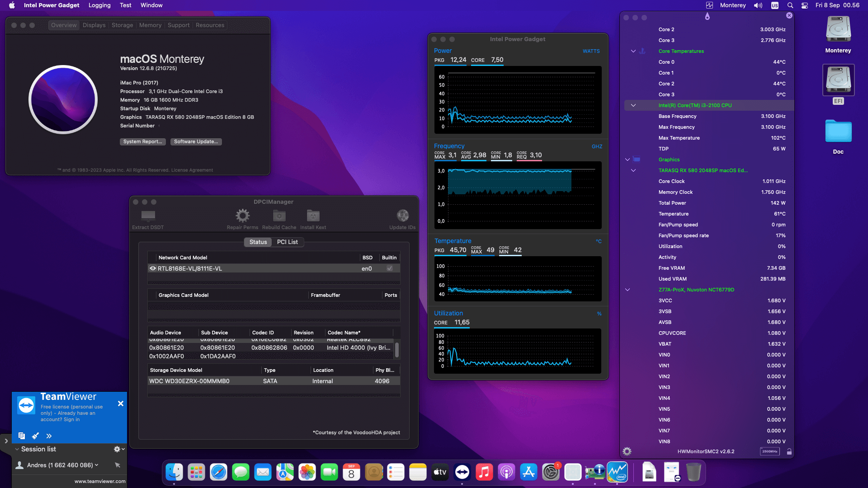Click the Power graph in Intel Power Gadget
The image size is (868, 488).
coord(518,100)
